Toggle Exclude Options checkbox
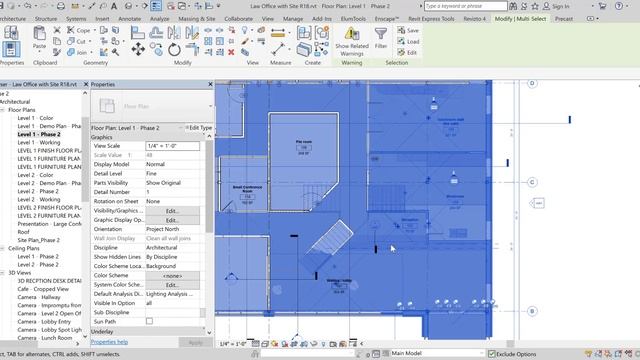Screen dimensions: 640x360 pos(492,354)
